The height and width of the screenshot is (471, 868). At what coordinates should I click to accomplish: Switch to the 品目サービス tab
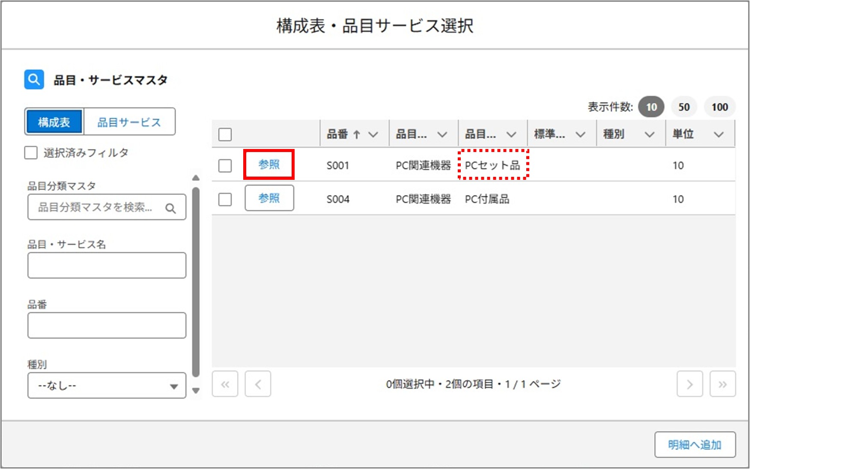129,121
